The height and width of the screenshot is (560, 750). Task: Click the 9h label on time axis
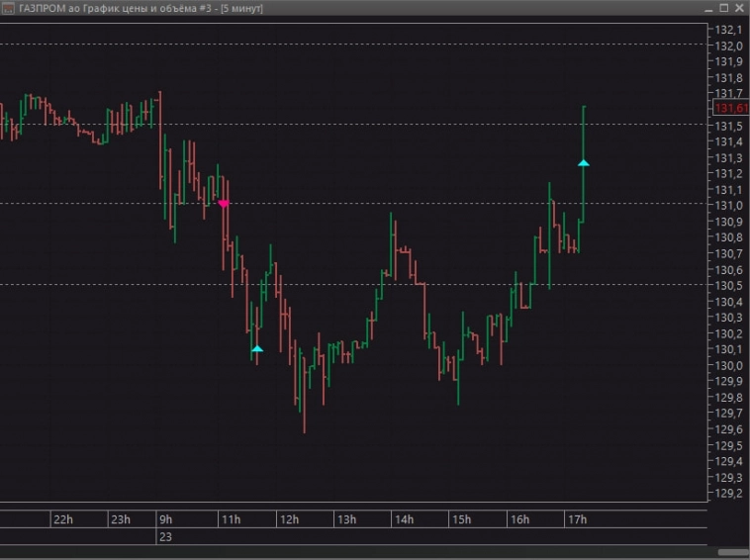tap(165, 519)
